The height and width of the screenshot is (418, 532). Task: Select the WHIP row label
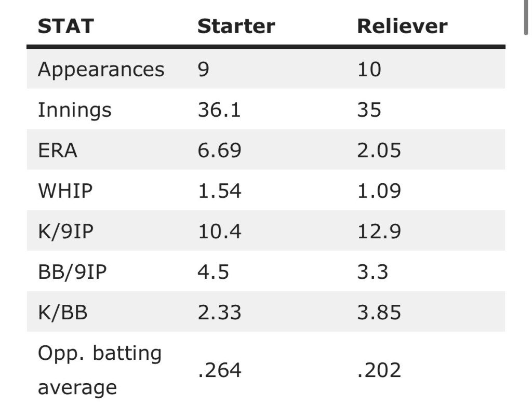65,191
